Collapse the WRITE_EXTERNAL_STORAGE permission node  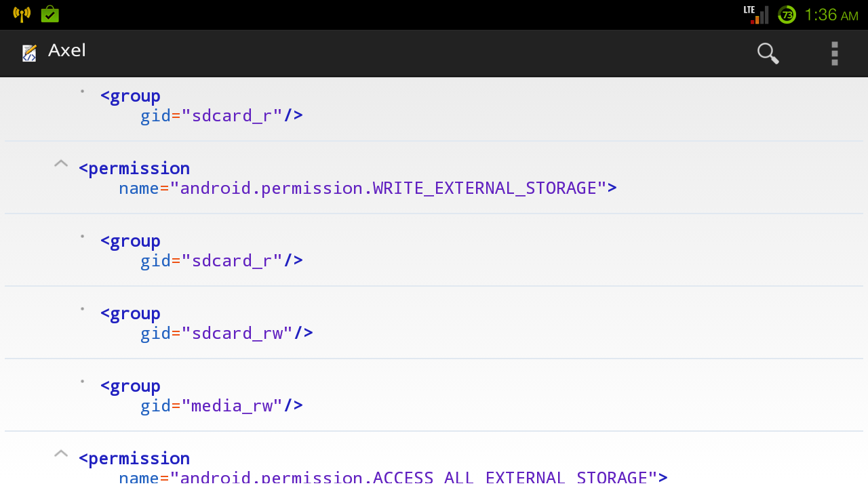[61, 163]
